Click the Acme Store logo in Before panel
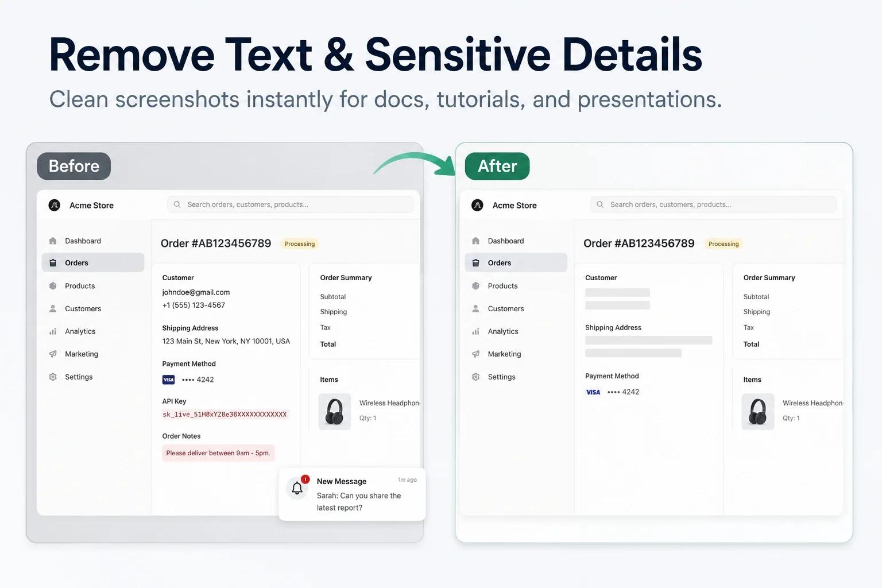Screen dimensions: 882x588 point(55,205)
